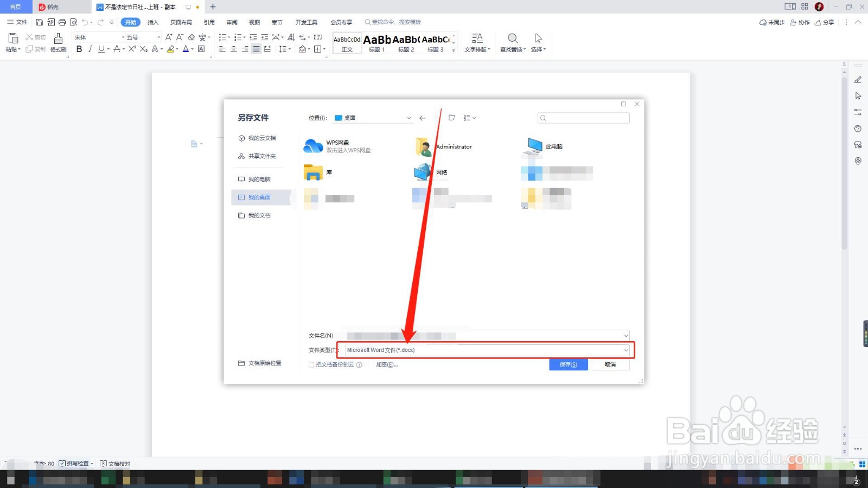Screen dimensions: 868x488
Task: Expand the styles gallery
Action: click(454, 50)
